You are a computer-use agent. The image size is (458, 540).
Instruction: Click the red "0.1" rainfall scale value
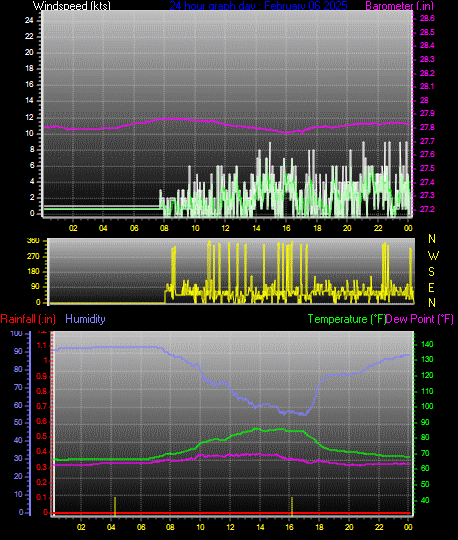tap(42, 498)
